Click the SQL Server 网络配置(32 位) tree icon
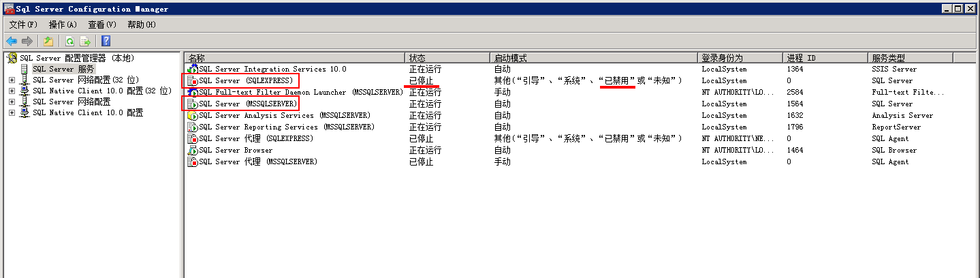The width and height of the screenshot is (980, 278). [x=25, y=80]
